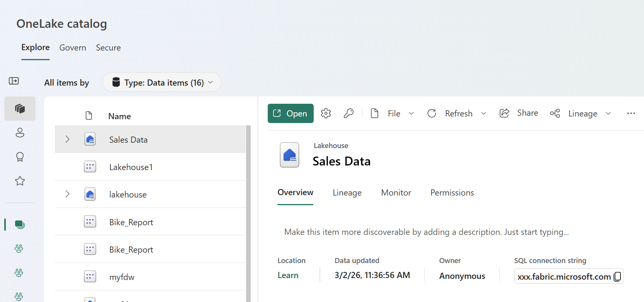Click the document icon in Name header
Screen dimensions: 644x302
pos(89,116)
